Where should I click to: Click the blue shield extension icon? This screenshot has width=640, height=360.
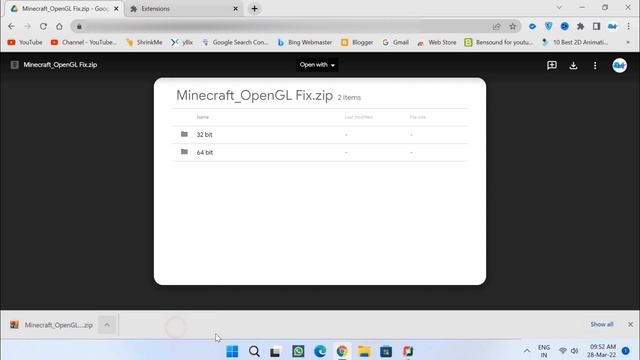549,27
